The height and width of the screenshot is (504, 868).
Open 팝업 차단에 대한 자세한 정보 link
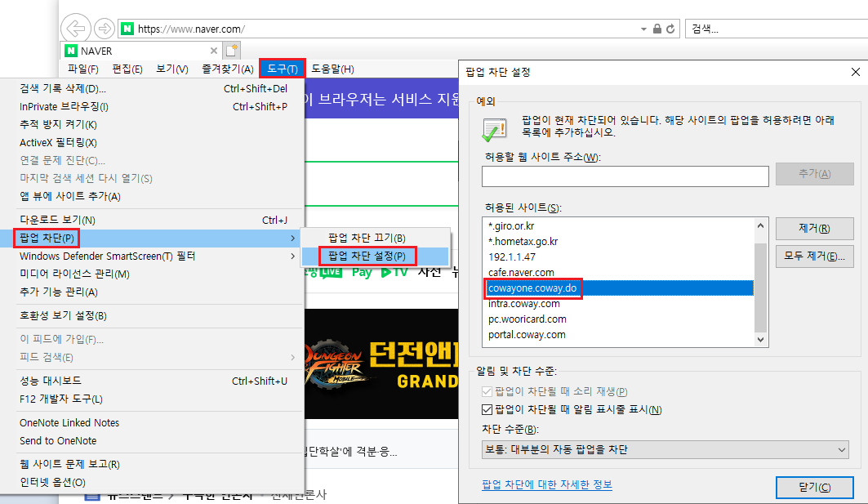[547, 484]
